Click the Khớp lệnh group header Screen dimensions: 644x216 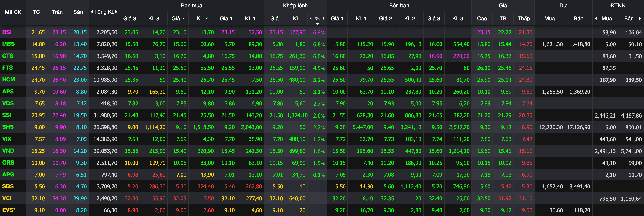295,6
